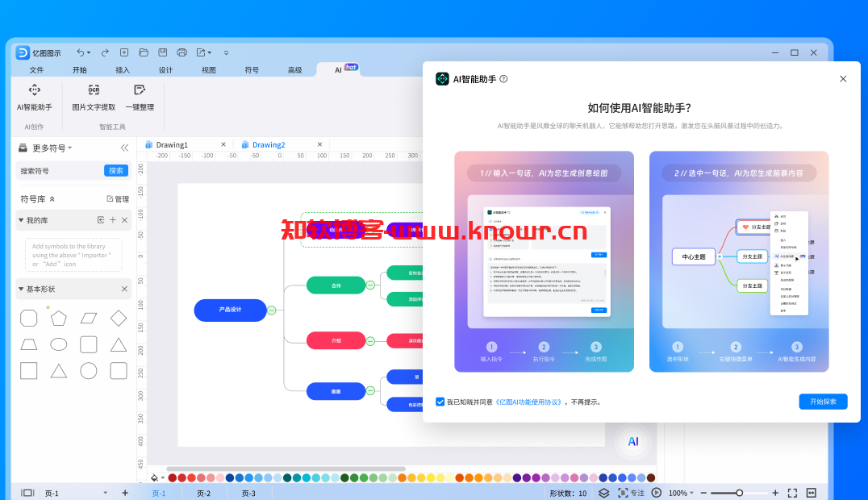Click the export/share icon in quick toolbar
This screenshot has height=500, width=868.
201,52
